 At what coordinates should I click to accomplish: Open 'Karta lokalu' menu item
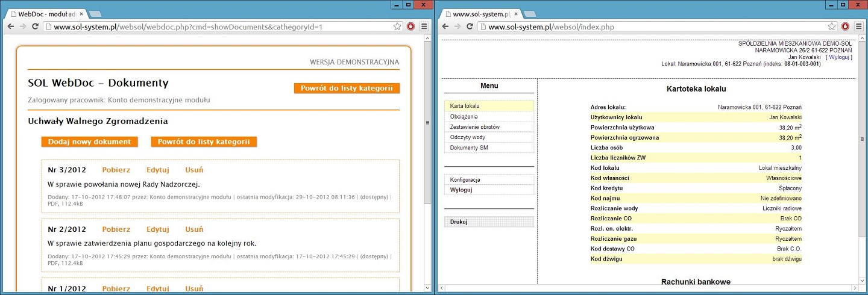pos(489,106)
